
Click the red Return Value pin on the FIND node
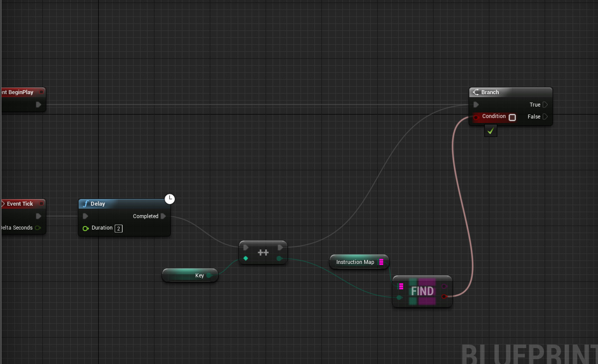[445, 296]
